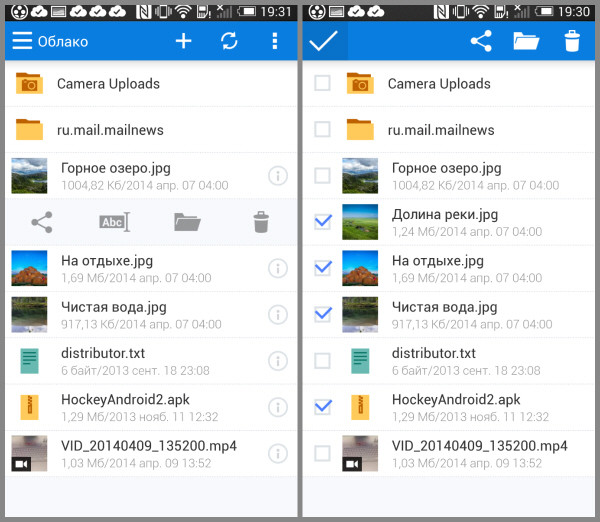Tap clock showing 19:31
This screenshot has width=600, height=522.
coord(276,12)
